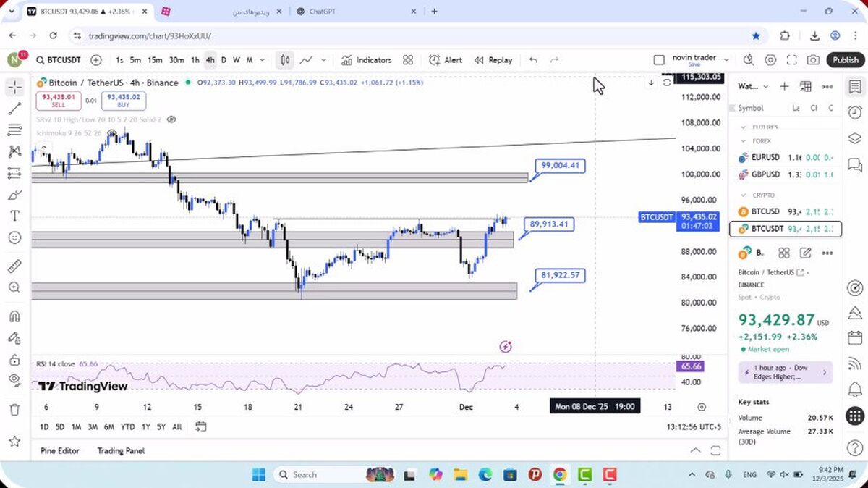868x488 pixels.
Task: Collapse the CRYPTO watchlist section
Action: (x=743, y=195)
